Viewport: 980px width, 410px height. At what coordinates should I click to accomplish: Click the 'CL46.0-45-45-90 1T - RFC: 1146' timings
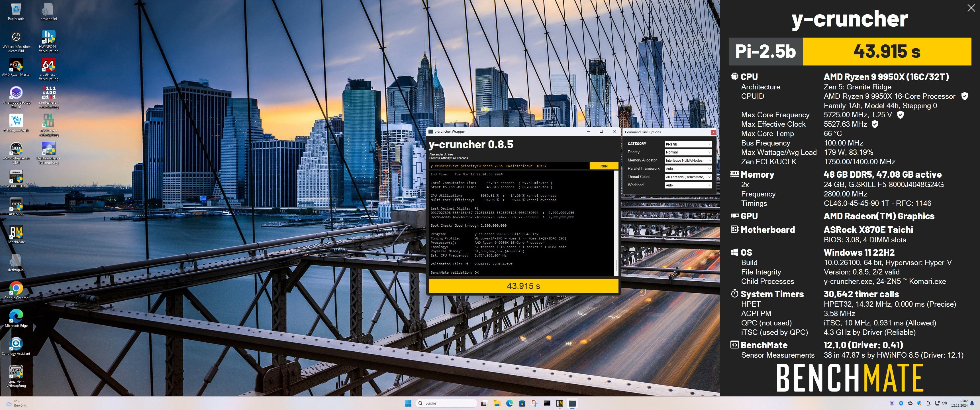click(x=877, y=203)
